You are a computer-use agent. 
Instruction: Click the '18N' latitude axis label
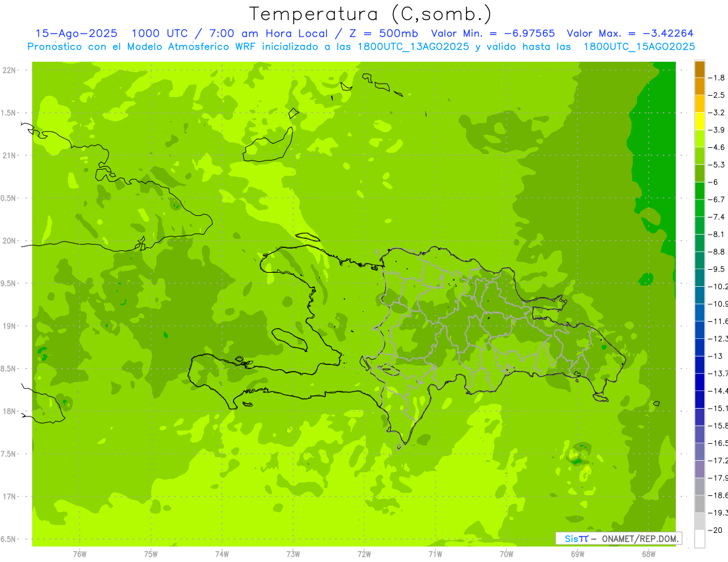pyautogui.click(x=9, y=411)
